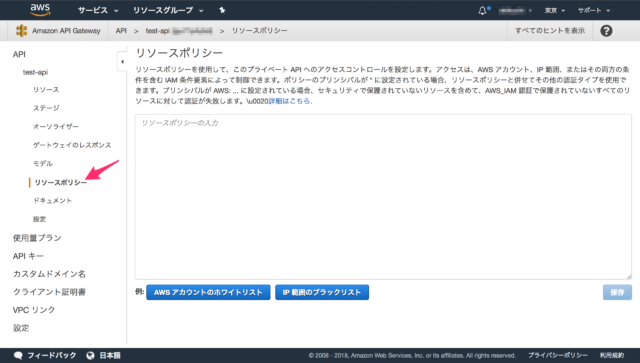Click into the resource policy text area
640x363 pixels.
(383, 197)
